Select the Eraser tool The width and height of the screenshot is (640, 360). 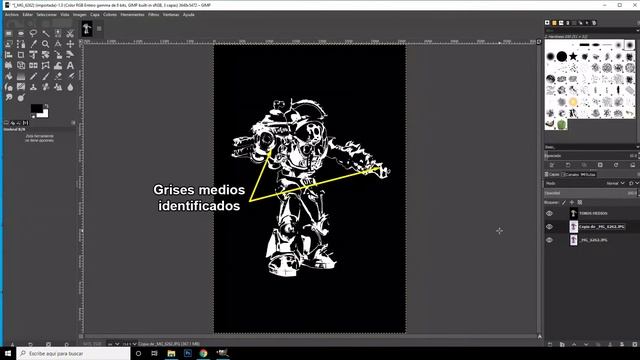[58, 76]
